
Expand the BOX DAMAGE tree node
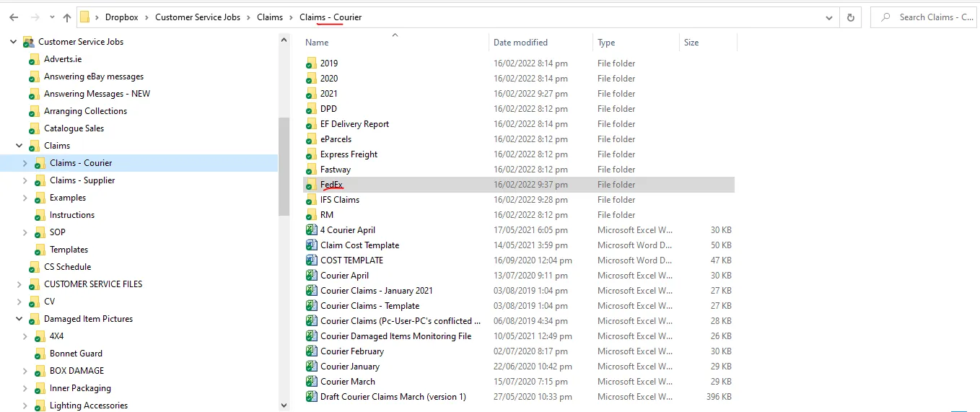[x=25, y=371]
